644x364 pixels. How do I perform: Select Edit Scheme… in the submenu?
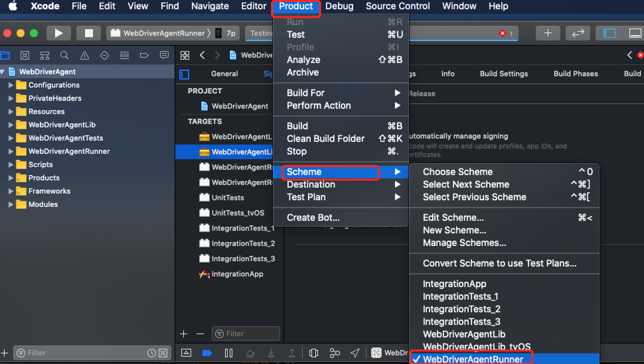coord(453,217)
